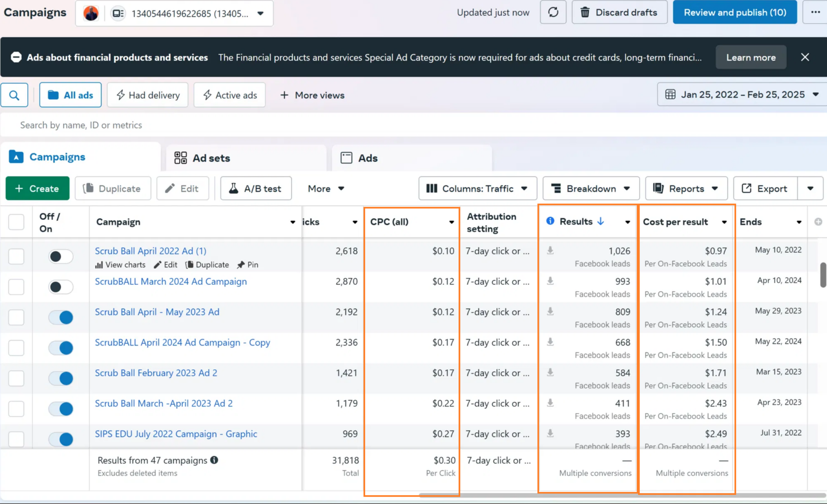
Task: Turn off Scrub Ball March -April 2023 Ad 2 toggle
Action: (61, 408)
